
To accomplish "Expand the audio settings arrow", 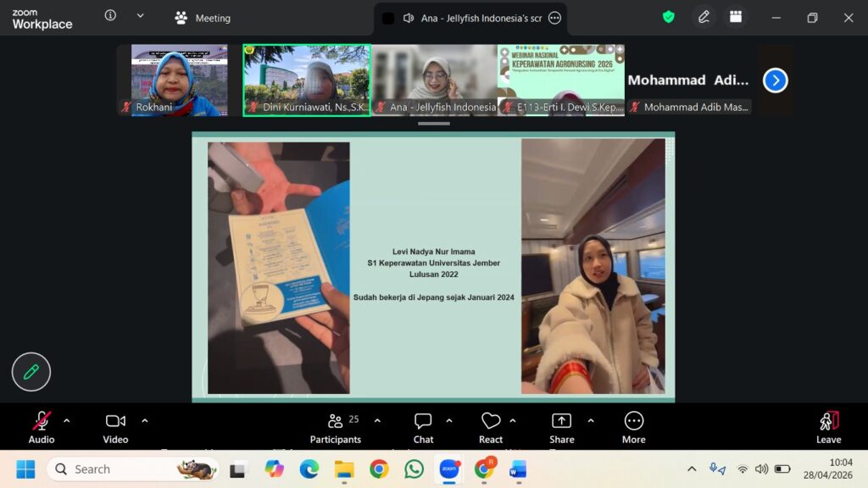I will [67, 420].
